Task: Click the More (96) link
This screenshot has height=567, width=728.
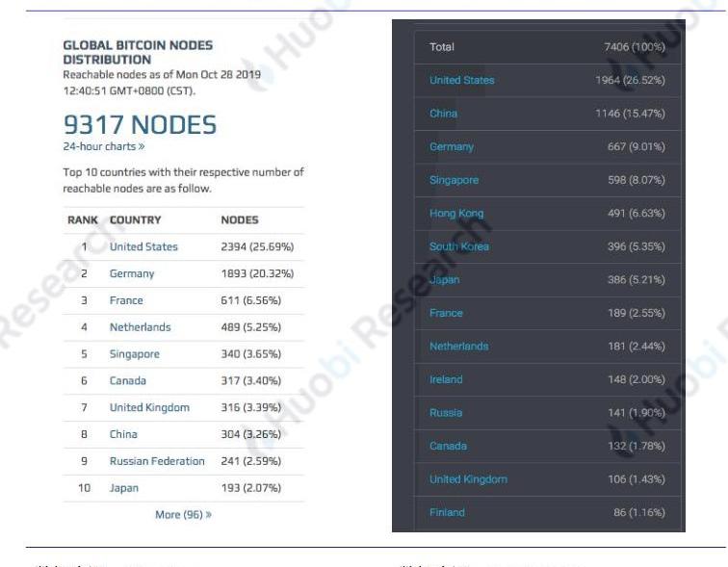Action: click(x=183, y=514)
